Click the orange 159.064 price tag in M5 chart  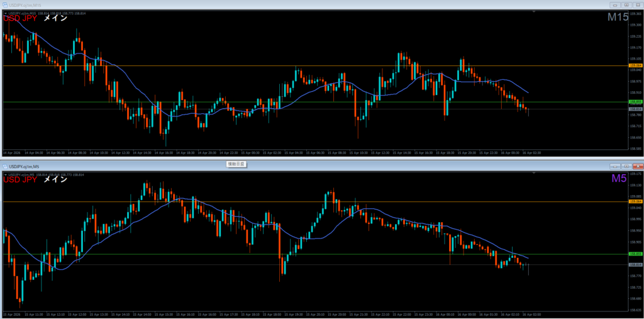(x=636, y=201)
